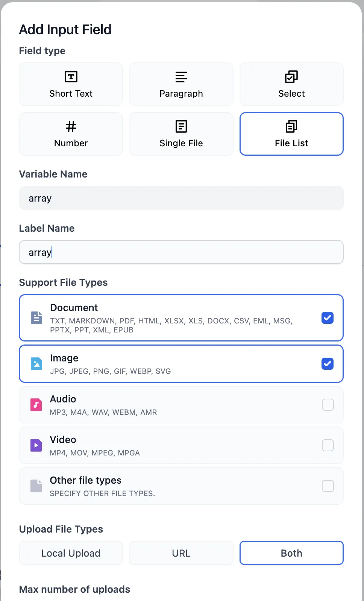Switch upload type to URL
Image resolution: width=364 pixels, height=601 pixels.
pyautogui.click(x=181, y=553)
